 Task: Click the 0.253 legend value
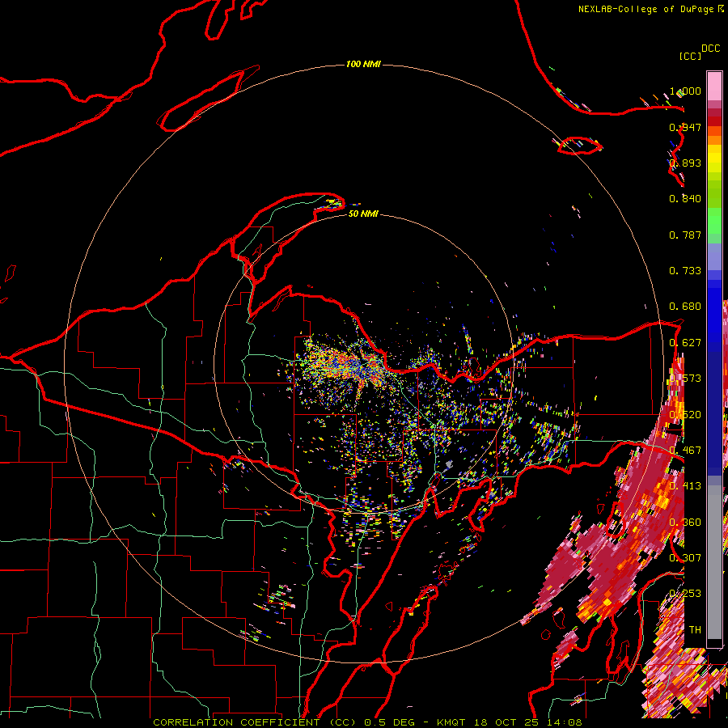click(685, 594)
